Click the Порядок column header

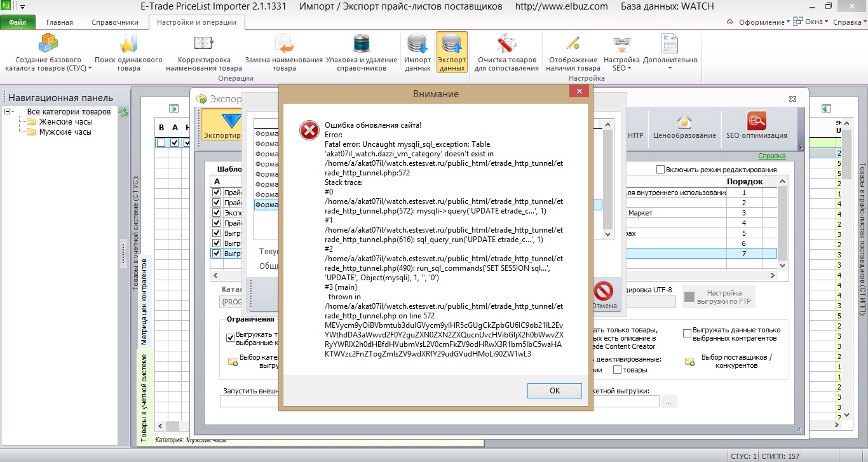point(744,182)
